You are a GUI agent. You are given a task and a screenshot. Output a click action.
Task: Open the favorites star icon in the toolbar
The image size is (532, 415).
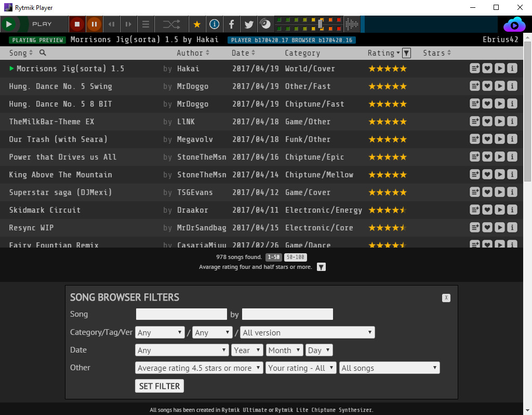196,24
